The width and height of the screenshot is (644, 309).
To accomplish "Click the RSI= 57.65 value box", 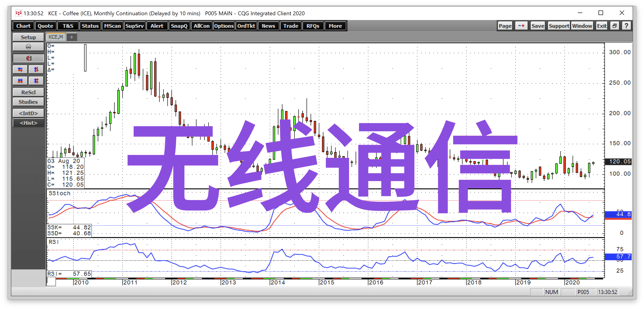I will (x=69, y=274).
